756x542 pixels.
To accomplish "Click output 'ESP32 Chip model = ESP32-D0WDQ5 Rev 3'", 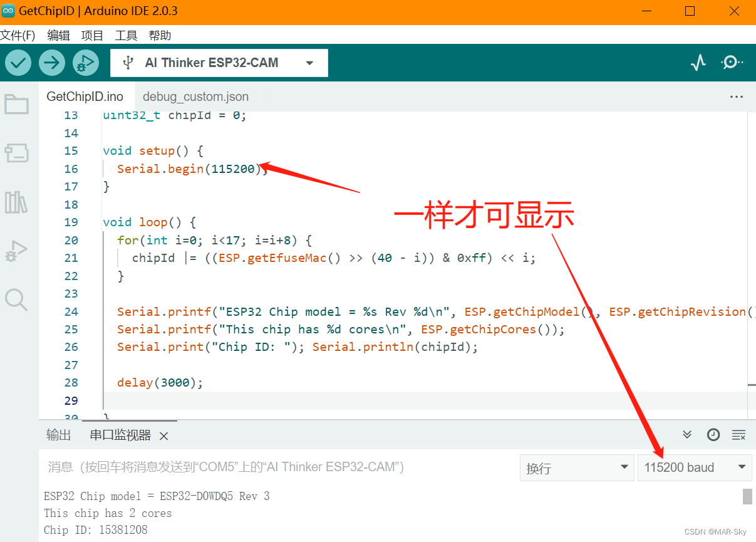I will pos(157,496).
